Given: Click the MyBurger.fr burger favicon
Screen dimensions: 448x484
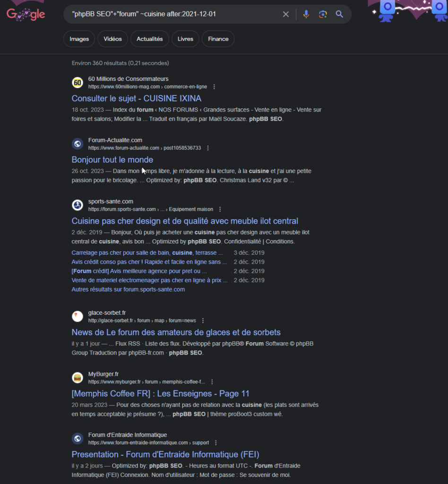Looking at the screenshot, I should coord(78,378).
